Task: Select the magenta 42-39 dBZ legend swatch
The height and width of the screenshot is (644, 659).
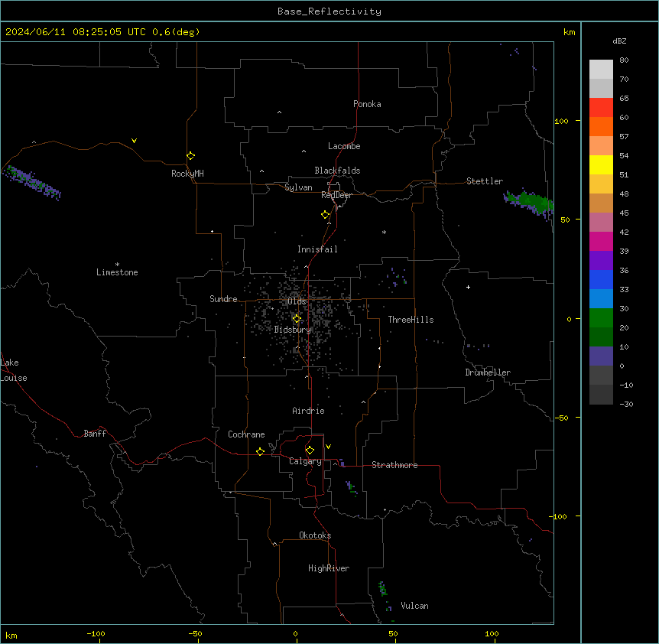Action: (x=601, y=241)
